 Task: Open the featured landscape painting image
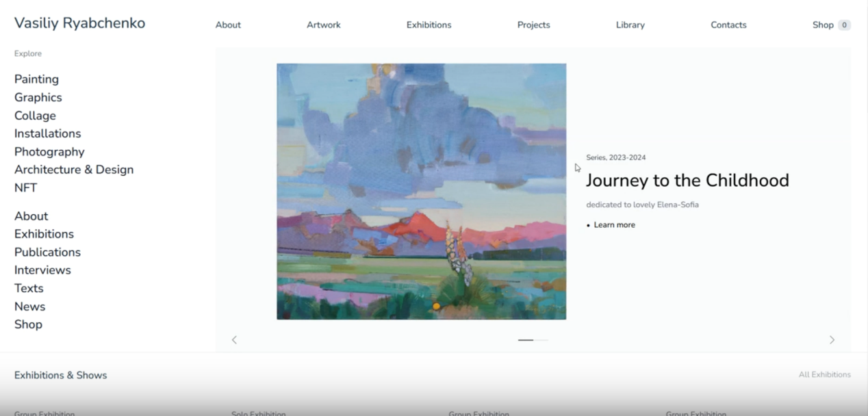421,192
